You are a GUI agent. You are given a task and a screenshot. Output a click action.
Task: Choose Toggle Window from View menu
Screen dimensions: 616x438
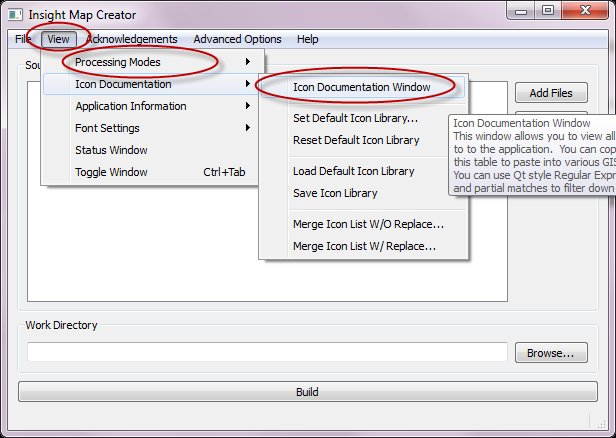coord(110,172)
